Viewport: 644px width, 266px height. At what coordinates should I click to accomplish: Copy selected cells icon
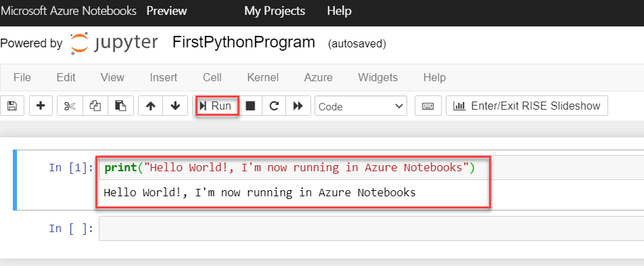pos(95,106)
